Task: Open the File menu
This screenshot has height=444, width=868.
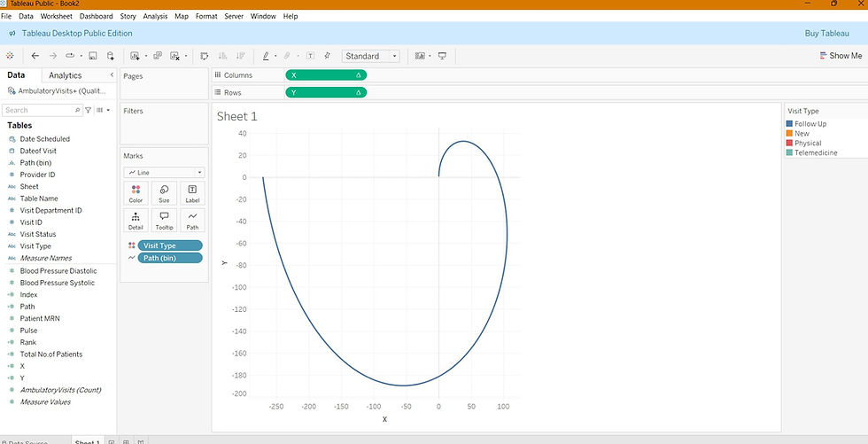Action: click(x=6, y=16)
